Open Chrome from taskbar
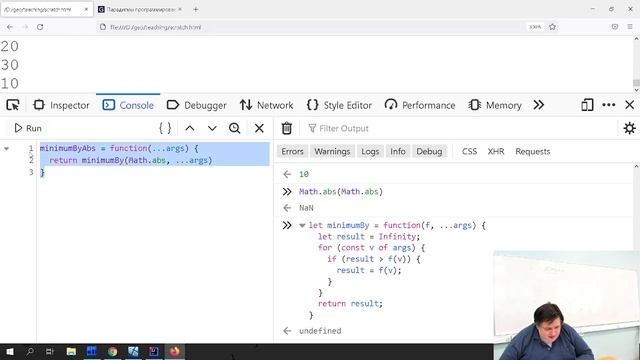This screenshot has height=360, width=640. click(112, 351)
